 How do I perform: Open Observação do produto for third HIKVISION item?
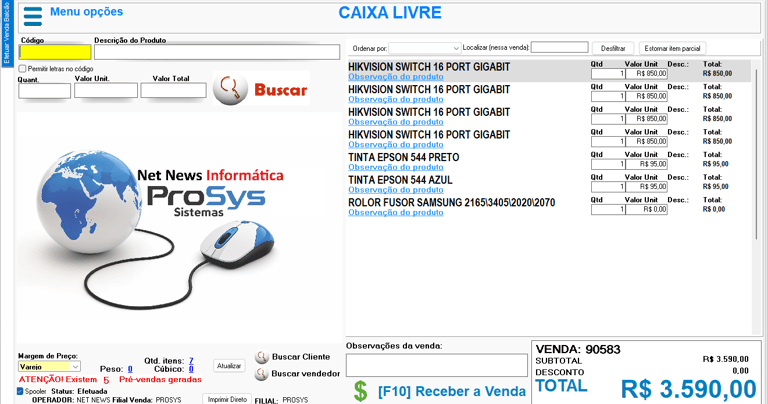[x=396, y=122]
